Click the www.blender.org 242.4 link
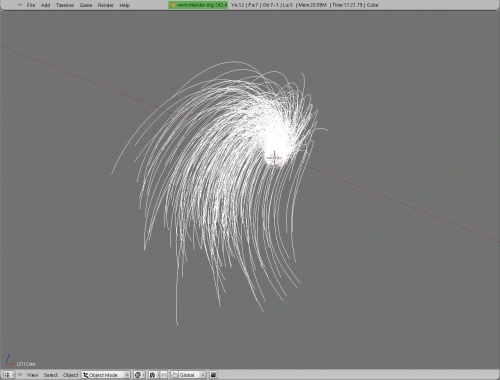Image resolution: width=500 pixels, height=380 pixels. (x=198, y=5)
